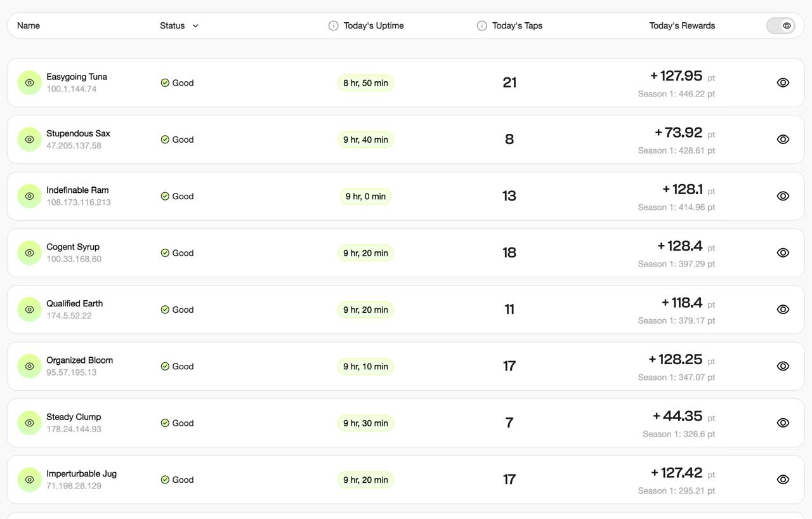Click Stupendous Sax's green eye avatar
812x519 pixels.
click(x=29, y=140)
